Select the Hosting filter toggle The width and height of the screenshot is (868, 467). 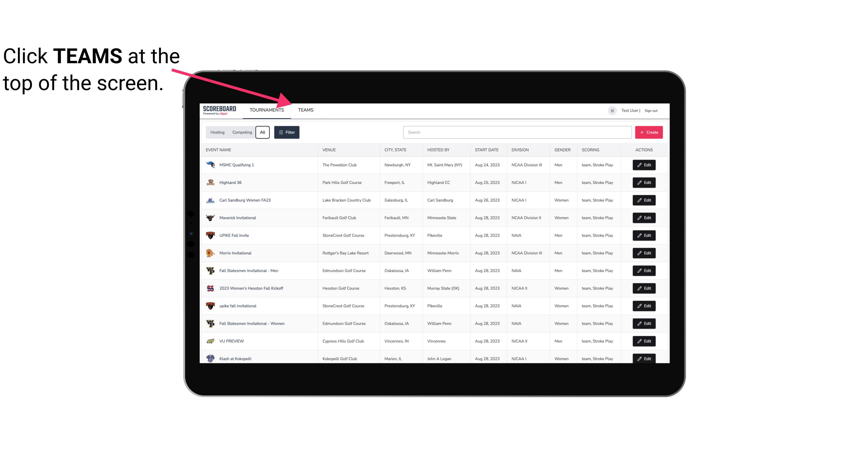point(217,132)
